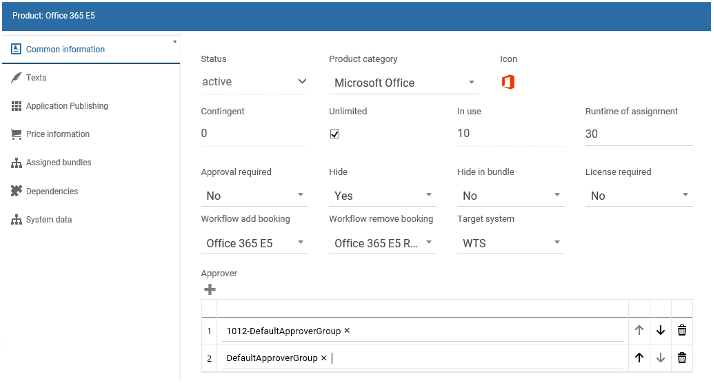Click the feather icon beside Texts
The width and height of the screenshot is (714, 383).
(x=16, y=77)
